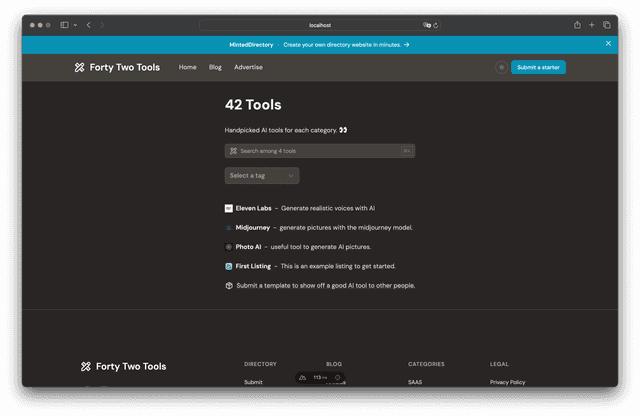Toggle the Safari sidebar

coord(64,25)
